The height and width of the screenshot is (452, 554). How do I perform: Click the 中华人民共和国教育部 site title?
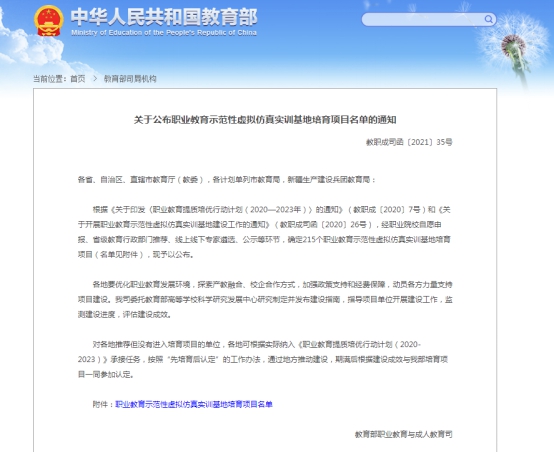point(164,17)
